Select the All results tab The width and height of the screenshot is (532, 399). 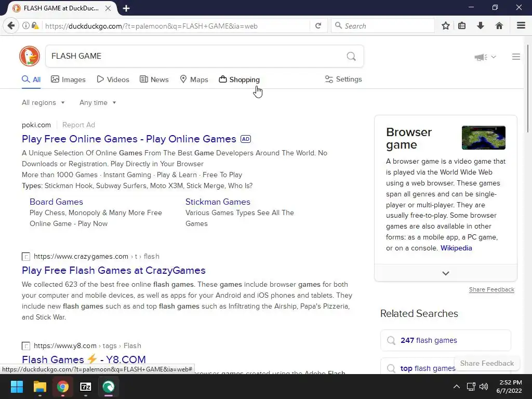point(31,79)
